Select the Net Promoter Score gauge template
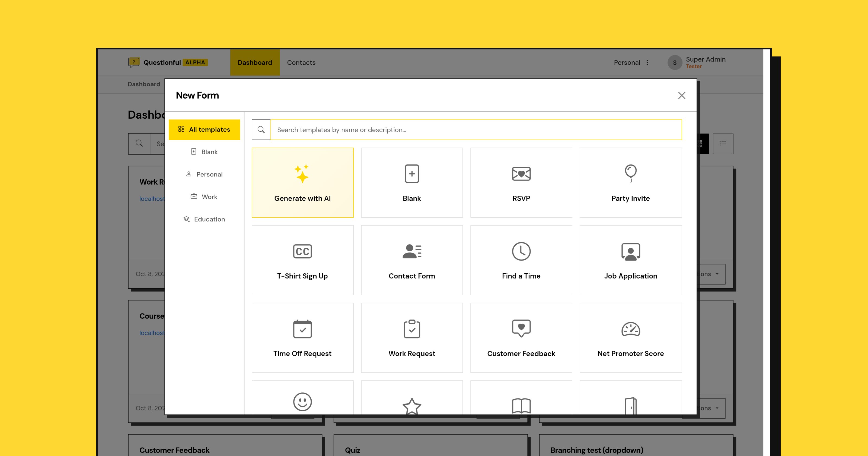 630,338
